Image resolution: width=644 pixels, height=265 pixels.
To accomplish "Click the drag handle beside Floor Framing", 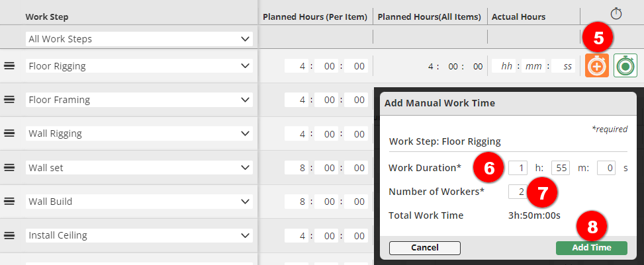I will point(9,100).
